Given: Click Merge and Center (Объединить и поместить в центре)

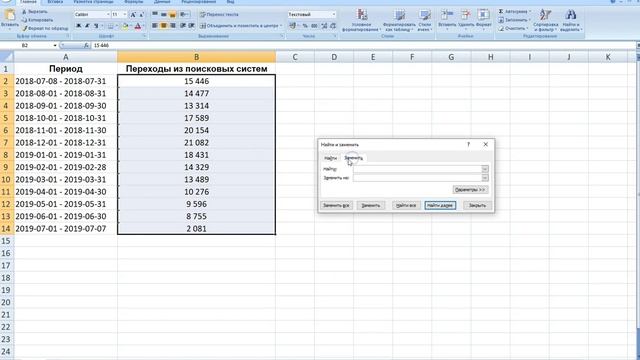Looking at the screenshot, I should [x=241, y=26].
